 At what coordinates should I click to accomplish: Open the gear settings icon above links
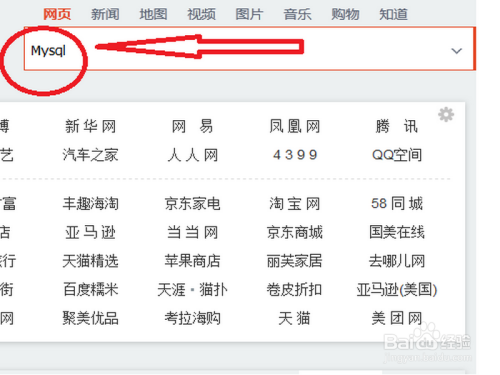(x=446, y=115)
